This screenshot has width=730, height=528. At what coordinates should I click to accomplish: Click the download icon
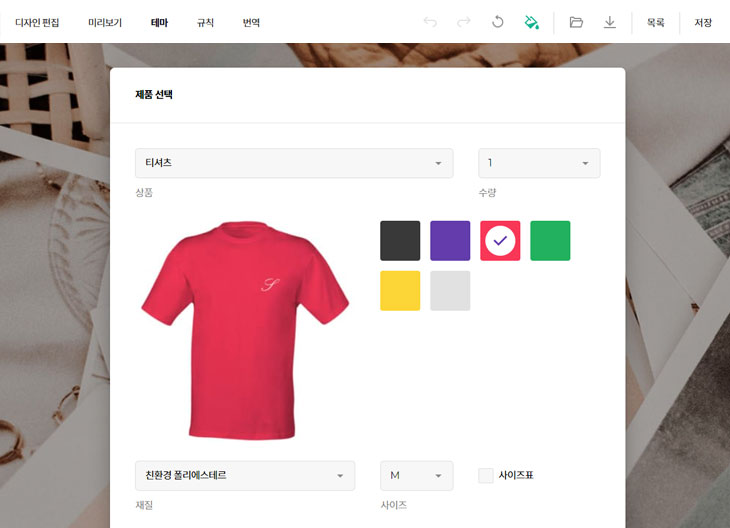coord(609,22)
